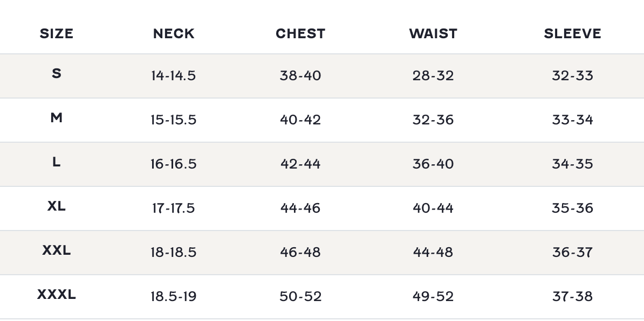Viewport: 644px width, 321px height.
Task: Click waist measurement 36-40 for large
Action: (433, 164)
